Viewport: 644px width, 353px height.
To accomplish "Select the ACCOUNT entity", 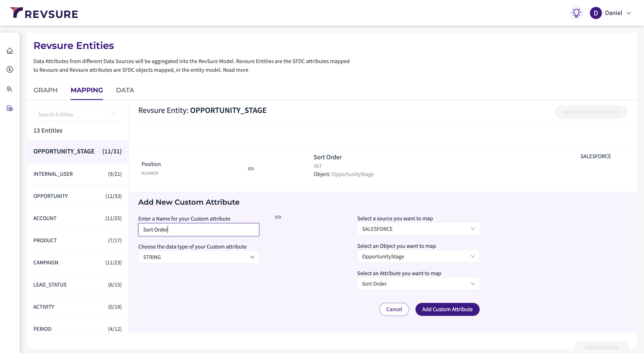I will (78, 218).
